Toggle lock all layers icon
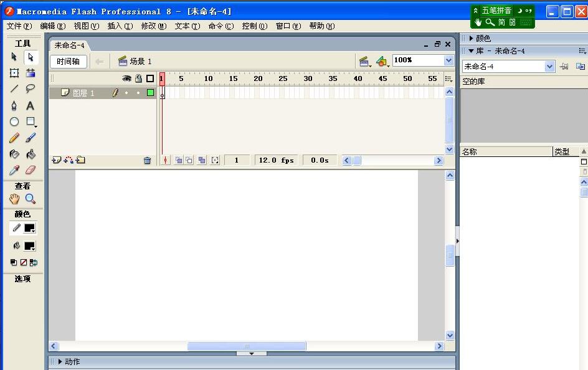 [x=139, y=78]
